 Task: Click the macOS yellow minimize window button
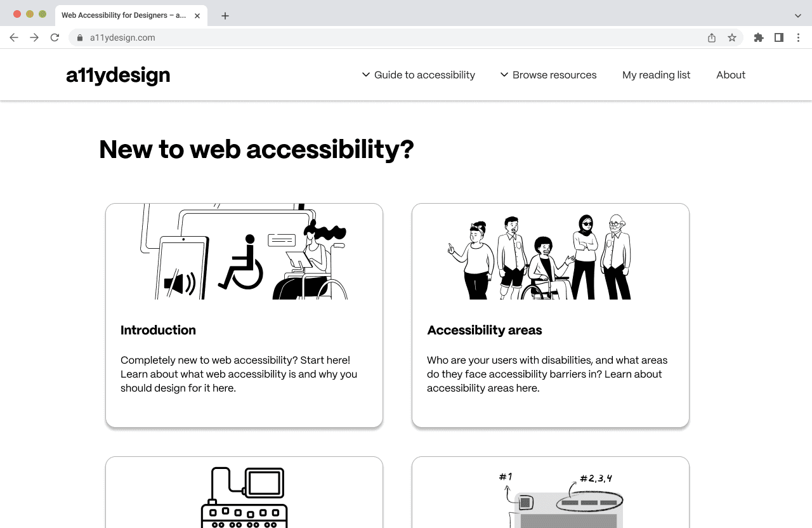[x=30, y=14]
